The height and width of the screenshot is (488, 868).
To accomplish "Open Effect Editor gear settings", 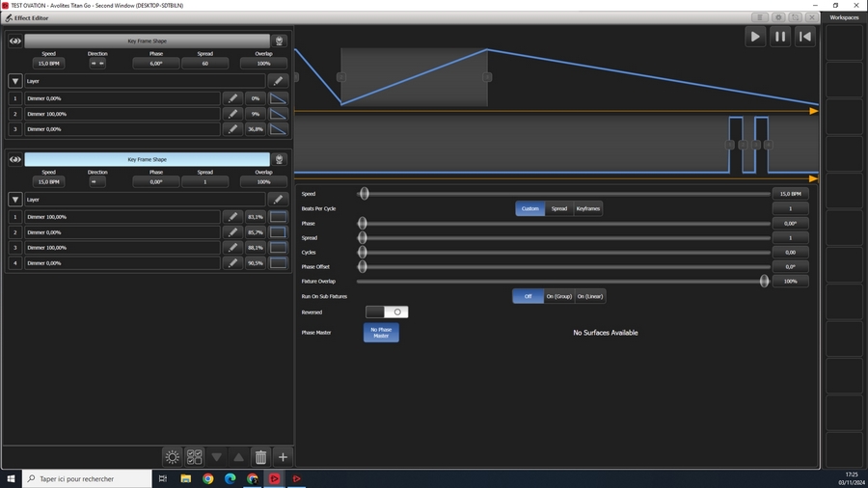I will pyautogui.click(x=778, y=17).
